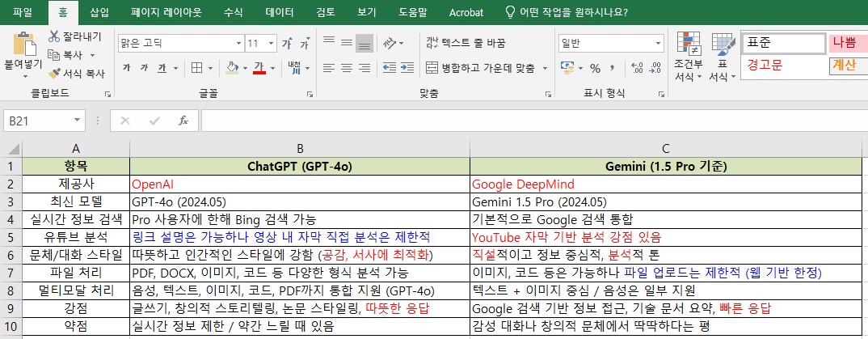Open Alignment (맞춤) group dialog launcher
Image resolution: width=868 pixels, height=339 pixels.
pyautogui.click(x=548, y=94)
